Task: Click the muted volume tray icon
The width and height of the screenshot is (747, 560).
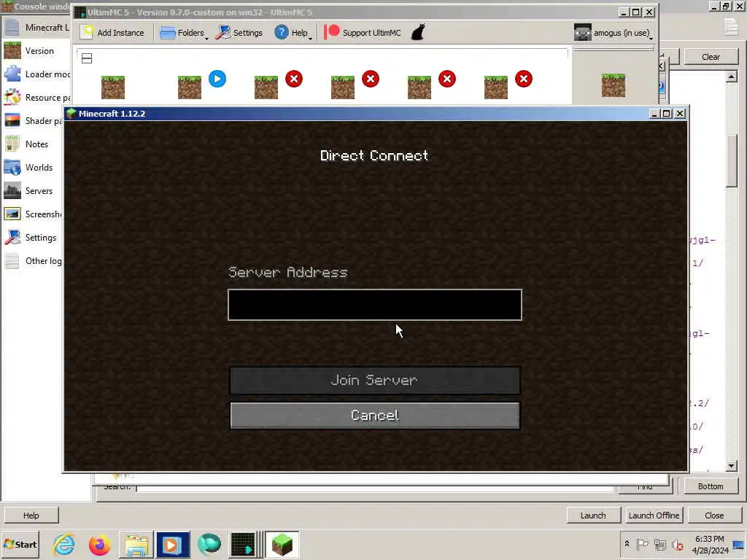Action: (677, 544)
